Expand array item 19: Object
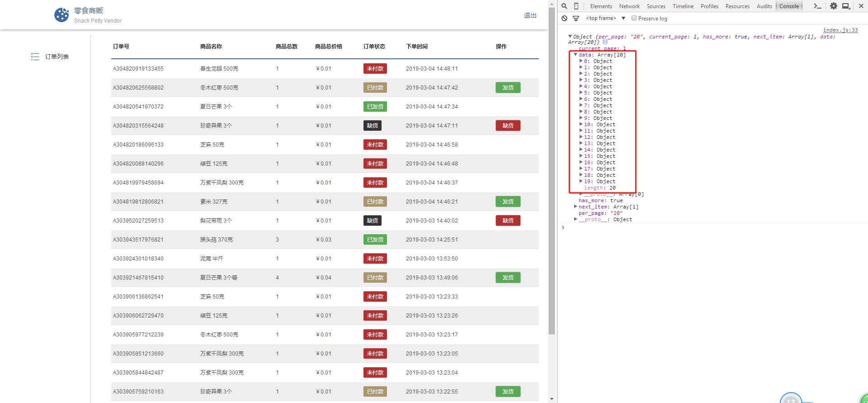868x403 pixels. [x=581, y=181]
